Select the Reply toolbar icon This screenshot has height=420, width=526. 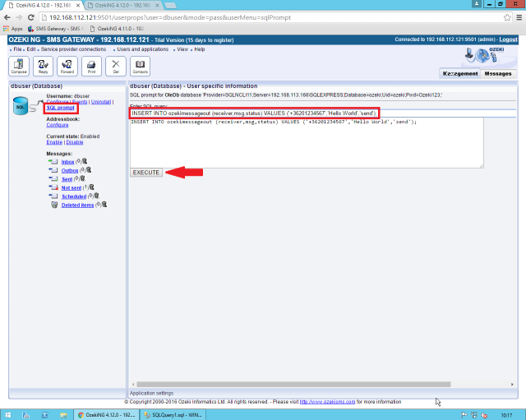click(x=43, y=66)
